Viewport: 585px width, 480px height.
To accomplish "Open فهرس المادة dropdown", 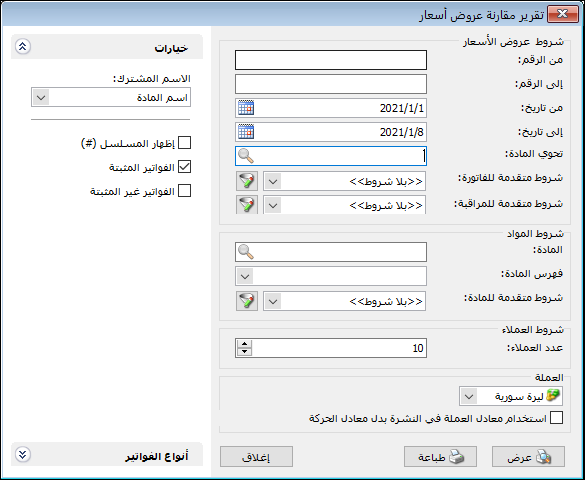I will coord(245,276).
